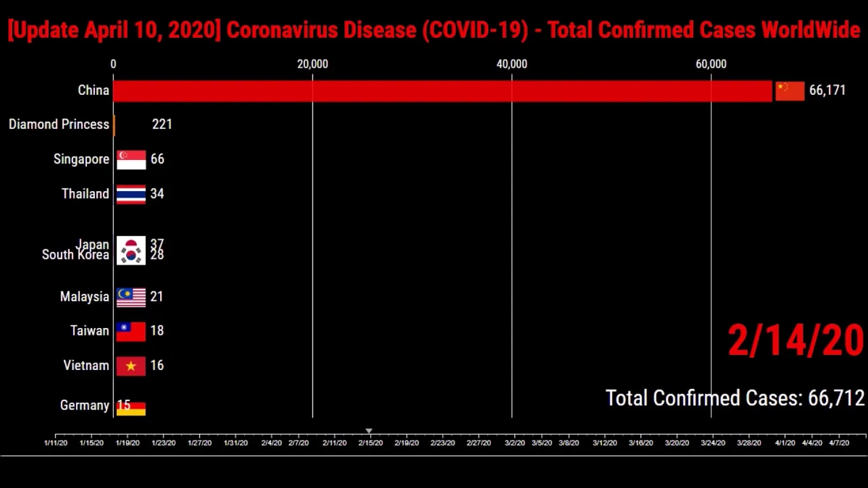Click the Thailand flag icon
The height and width of the screenshot is (488, 868).
tap(131, 195)
